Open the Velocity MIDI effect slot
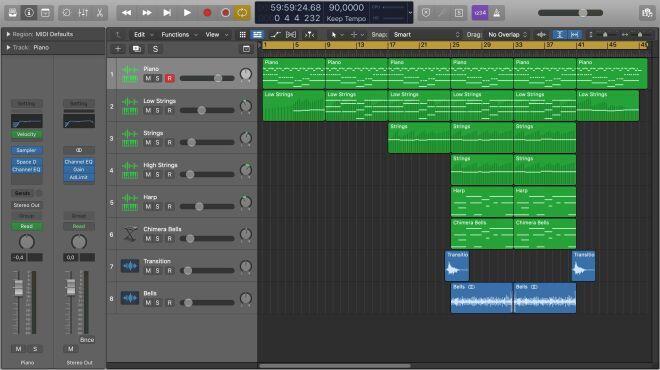The width and height of the screenshot is (660, 370). click(x=26, y=134)
